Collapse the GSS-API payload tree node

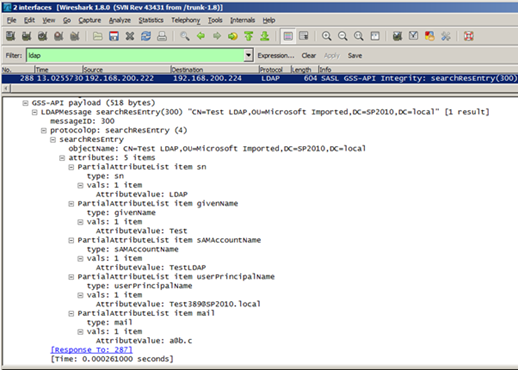25,103
